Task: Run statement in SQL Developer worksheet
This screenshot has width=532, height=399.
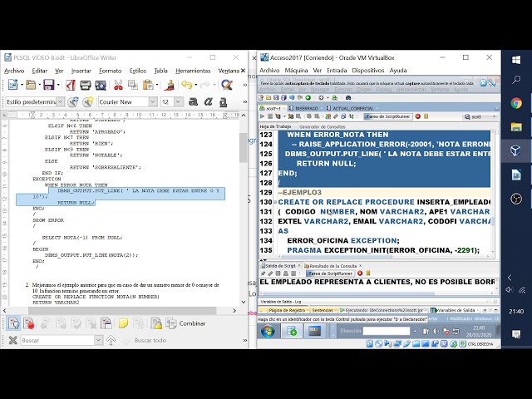Action: pos(263,116)
